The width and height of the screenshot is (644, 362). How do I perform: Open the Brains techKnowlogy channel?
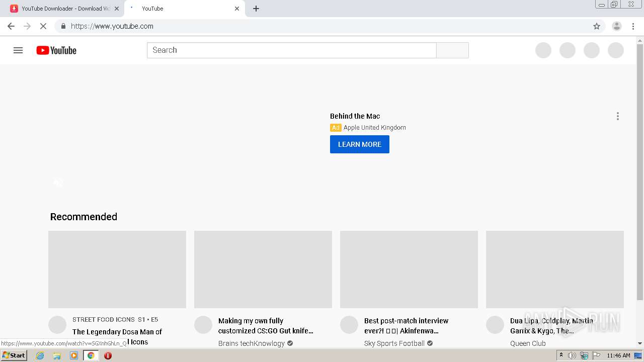coord(252,343)
